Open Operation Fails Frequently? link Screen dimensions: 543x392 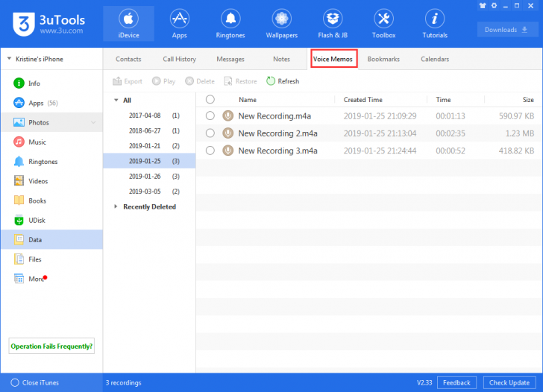51,347
